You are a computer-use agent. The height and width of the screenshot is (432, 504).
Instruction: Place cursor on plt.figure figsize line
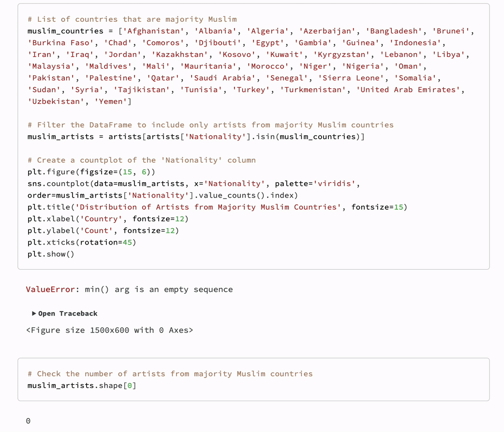pos(91,172)
